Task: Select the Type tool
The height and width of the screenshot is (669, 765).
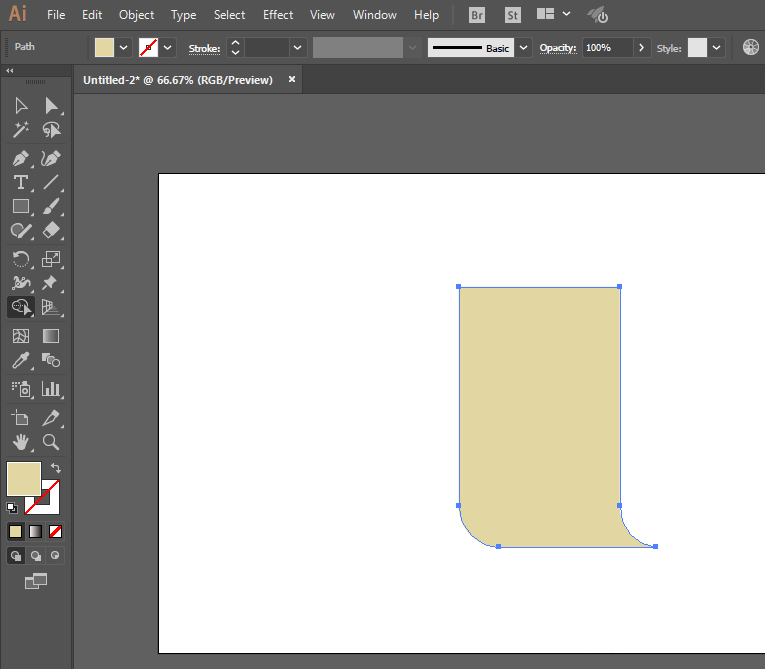Action: pyautogui.click(x=21, y=182)
